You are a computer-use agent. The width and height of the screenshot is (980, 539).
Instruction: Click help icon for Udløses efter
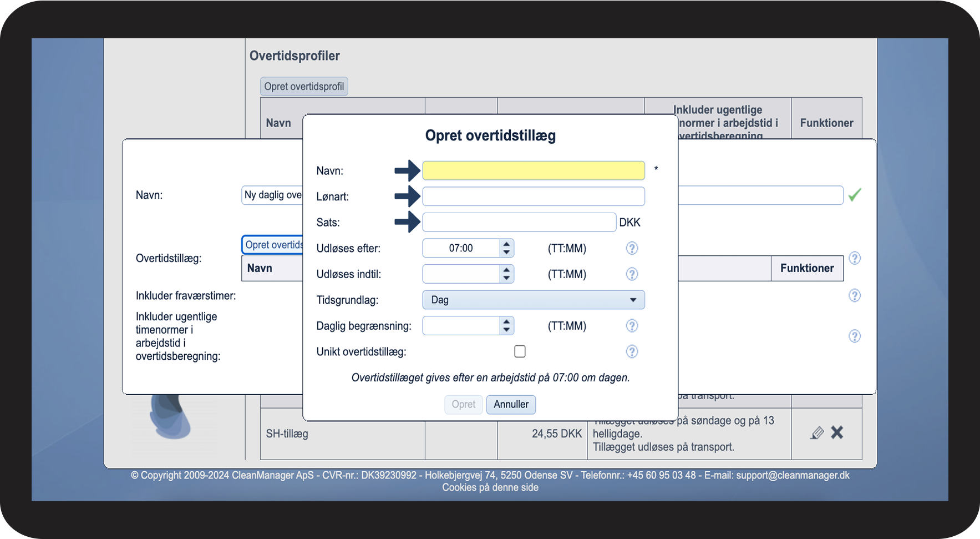tap(632, 248)
